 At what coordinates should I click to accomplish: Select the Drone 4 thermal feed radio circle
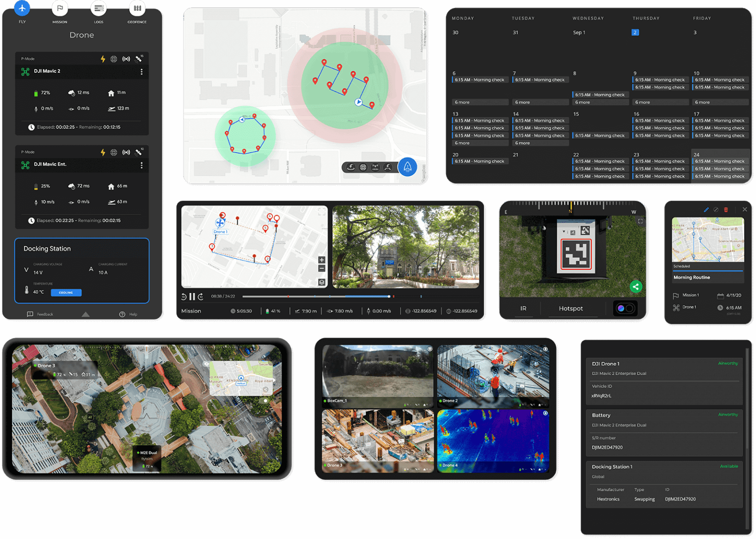545,413
